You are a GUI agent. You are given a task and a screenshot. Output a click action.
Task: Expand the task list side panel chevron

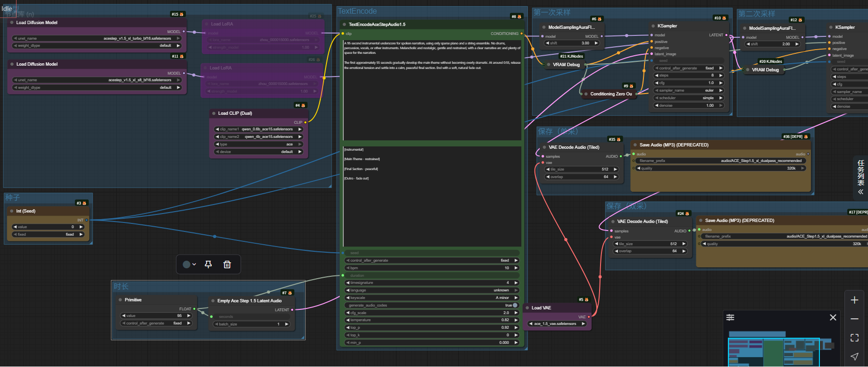pyautogui.click(x=861, y=192)
